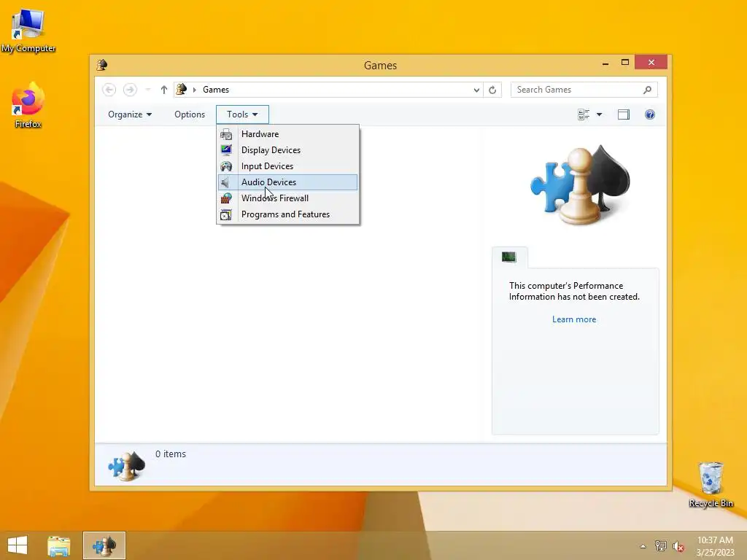
Task: Click the Hardware printer icon
Action: (226, 134)
